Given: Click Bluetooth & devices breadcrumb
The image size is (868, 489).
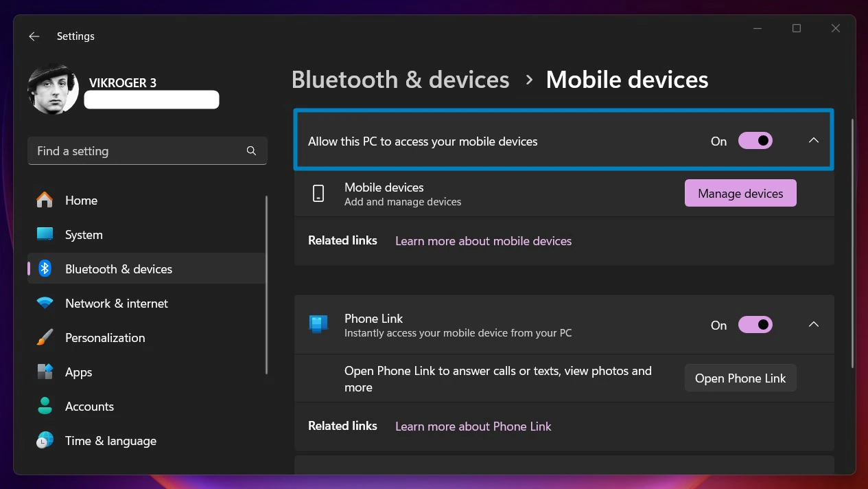Looking at the screenshot, I should point(400,80).
